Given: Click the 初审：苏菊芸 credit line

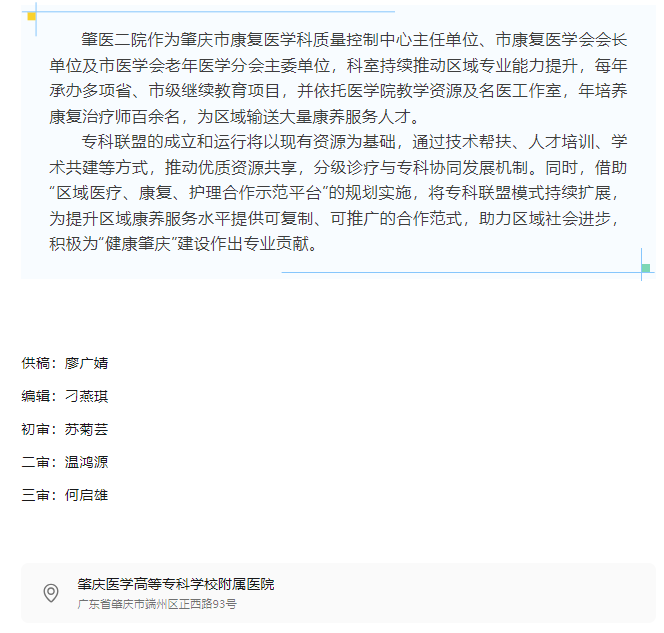Looking at the screenshot, I should 64,429.
